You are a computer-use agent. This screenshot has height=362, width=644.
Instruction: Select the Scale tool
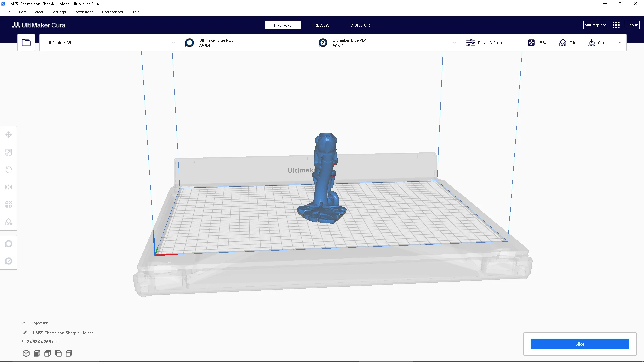pos(9,152)
